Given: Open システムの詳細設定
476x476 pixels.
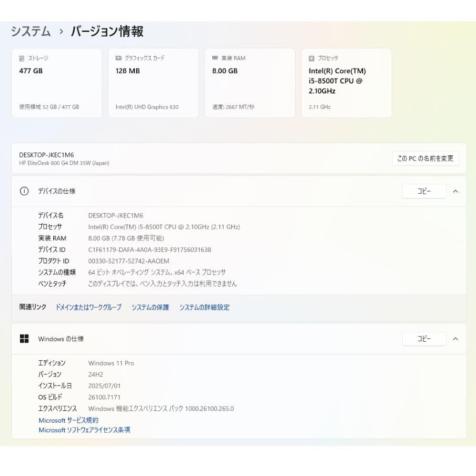Looking at the screenshot, I should click(x=204, y=307).
